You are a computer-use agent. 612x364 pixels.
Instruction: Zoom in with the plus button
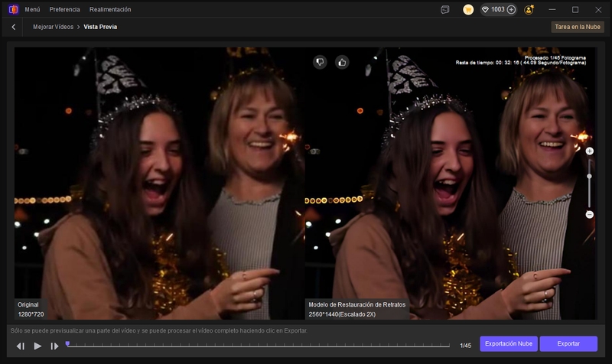point(589,151)
